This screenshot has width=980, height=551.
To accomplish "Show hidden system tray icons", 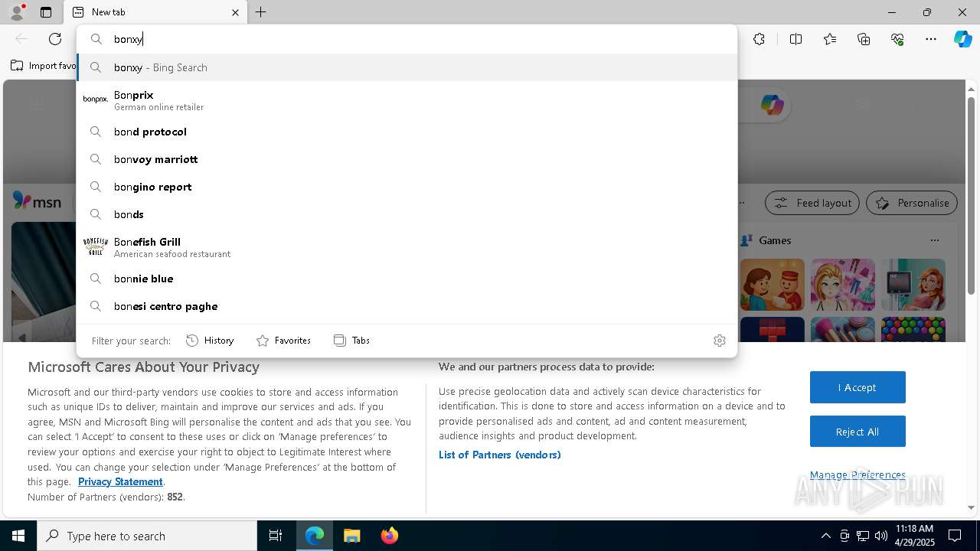I will [x=825, y=536].
